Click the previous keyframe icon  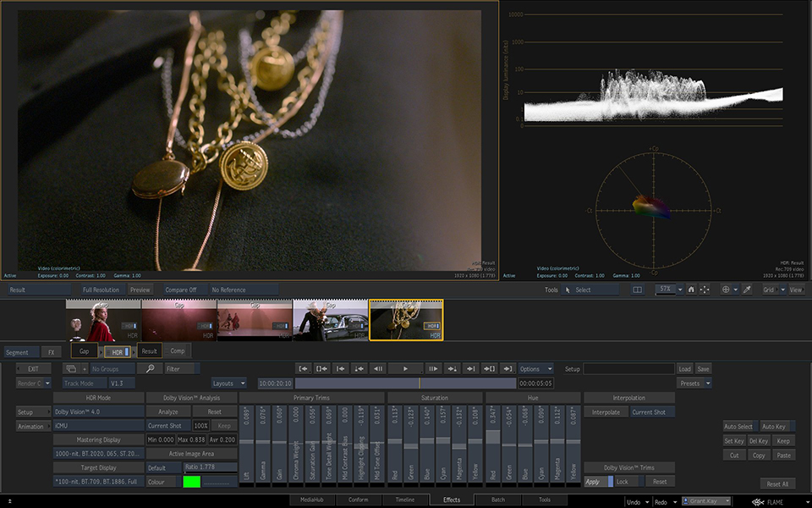coord(359,368)
